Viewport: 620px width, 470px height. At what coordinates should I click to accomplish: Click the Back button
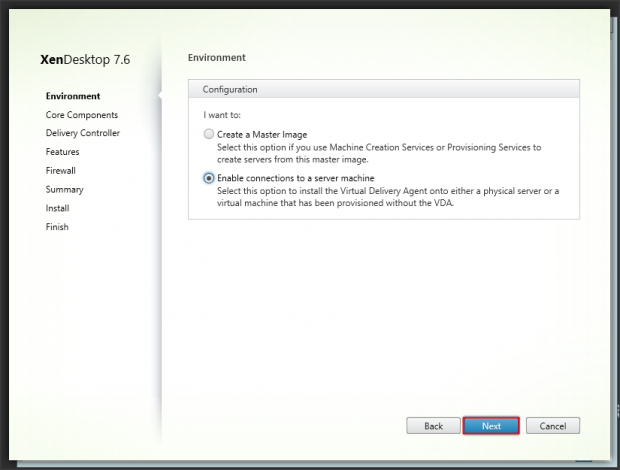[x=433, y=426]
